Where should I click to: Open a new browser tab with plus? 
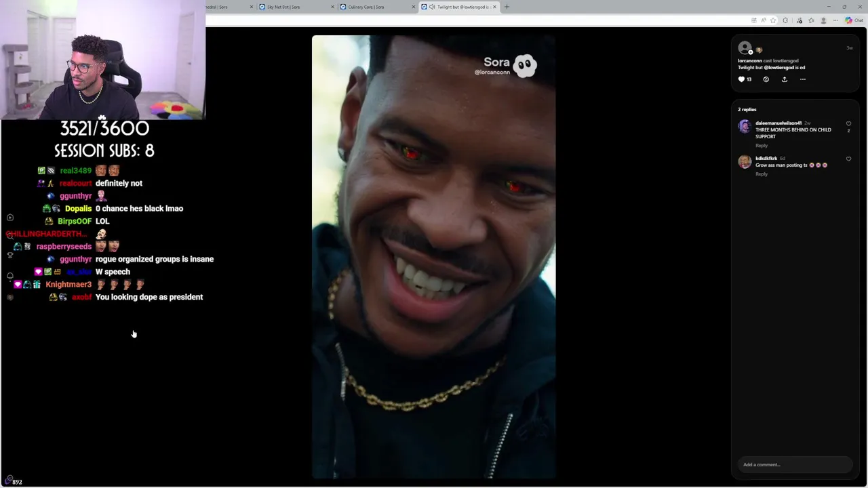(x=507, y=7)
